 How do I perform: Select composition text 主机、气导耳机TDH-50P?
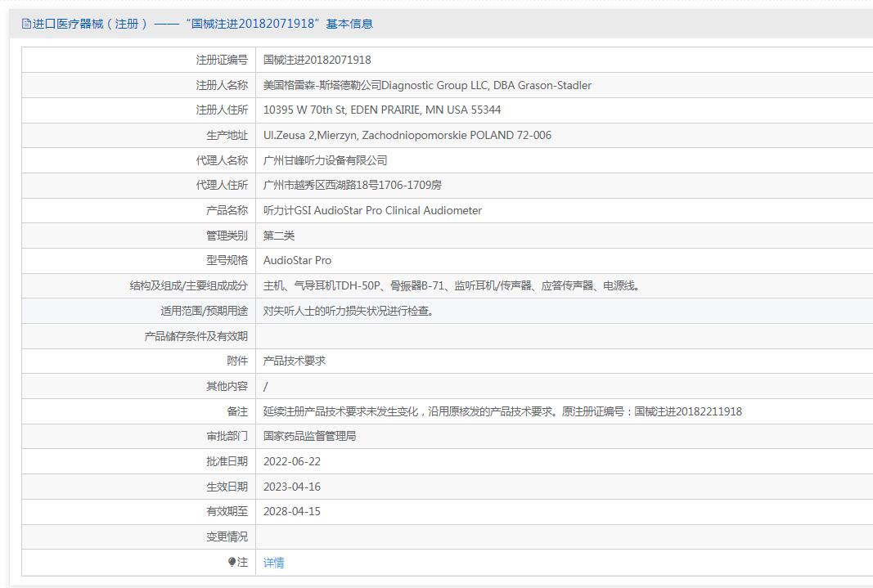tap(322, 285)
